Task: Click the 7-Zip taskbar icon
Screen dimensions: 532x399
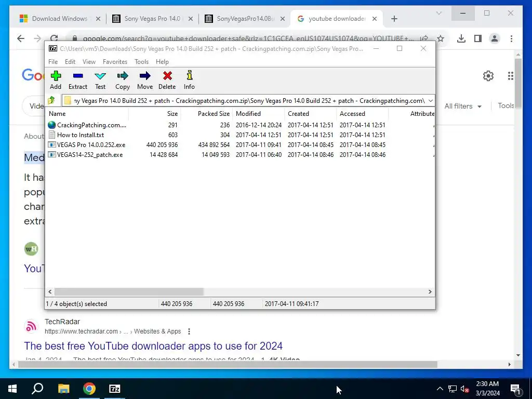Action: 115,389
